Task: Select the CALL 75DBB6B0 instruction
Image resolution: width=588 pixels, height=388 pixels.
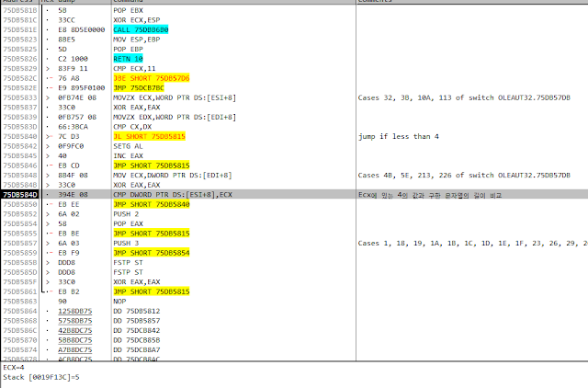Action: click(141, 29)
